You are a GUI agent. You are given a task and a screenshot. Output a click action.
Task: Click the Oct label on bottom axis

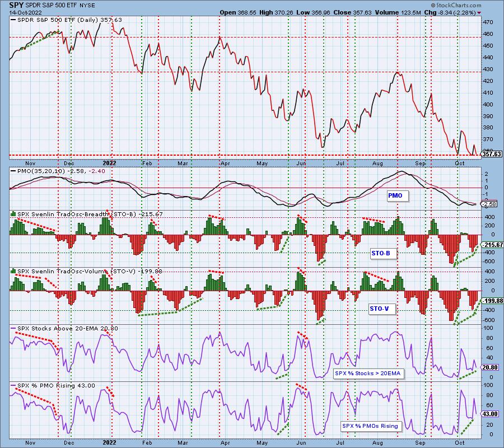point(460,442)
